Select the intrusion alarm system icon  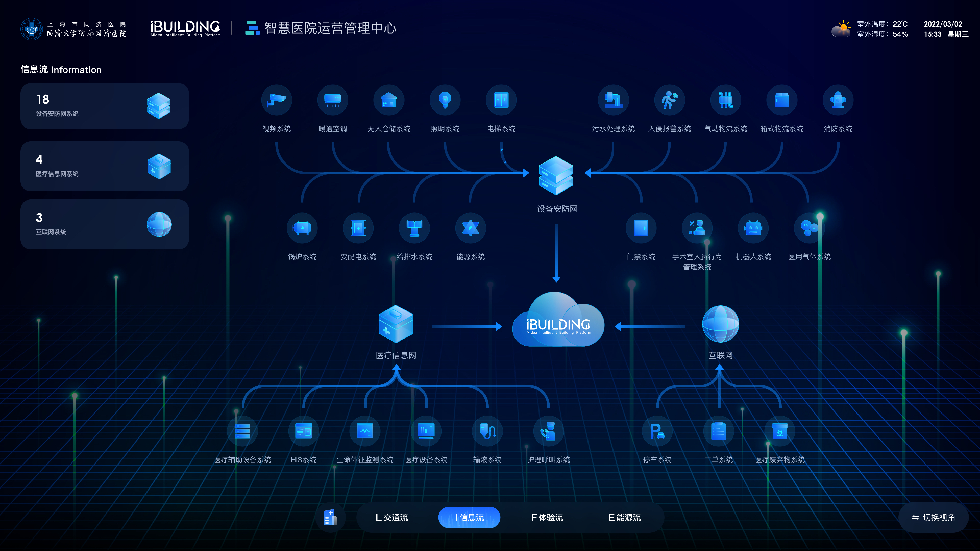(x=669, y=101)
